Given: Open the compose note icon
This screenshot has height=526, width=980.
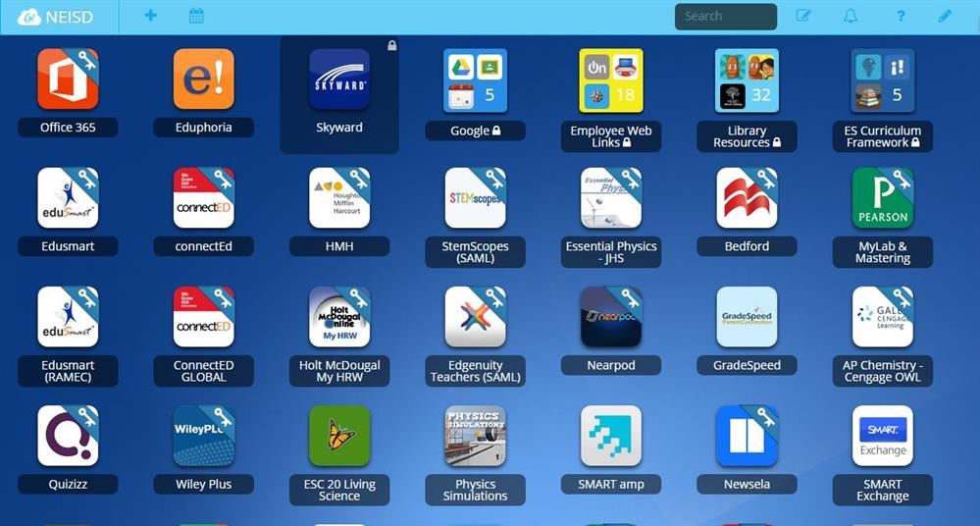Looking at the screenshot, I should [803, 16].
